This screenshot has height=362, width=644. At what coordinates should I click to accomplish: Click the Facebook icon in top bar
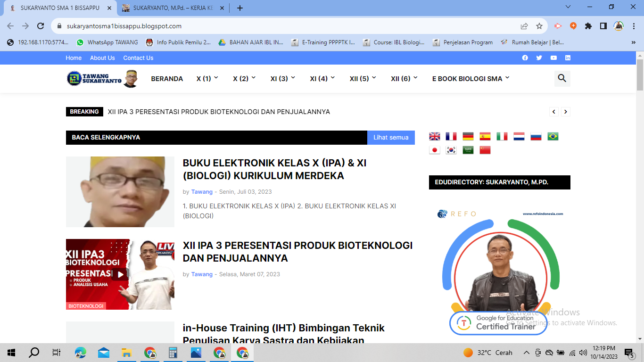(x=525, y=58)
